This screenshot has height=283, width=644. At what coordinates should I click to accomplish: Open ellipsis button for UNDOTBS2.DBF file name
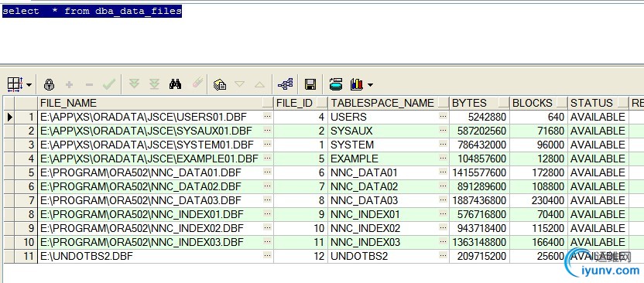267,255
